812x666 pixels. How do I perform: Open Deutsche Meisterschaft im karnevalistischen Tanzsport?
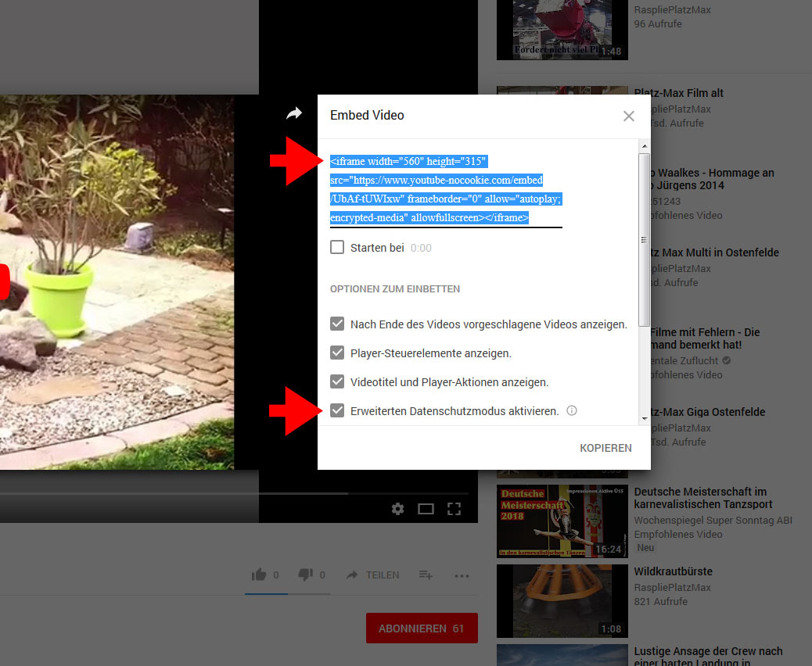click(702, 498)
